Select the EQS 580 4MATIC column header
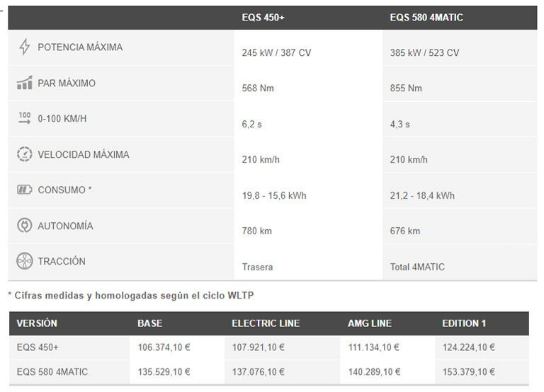The image size is (544, 392). [426, 17]
